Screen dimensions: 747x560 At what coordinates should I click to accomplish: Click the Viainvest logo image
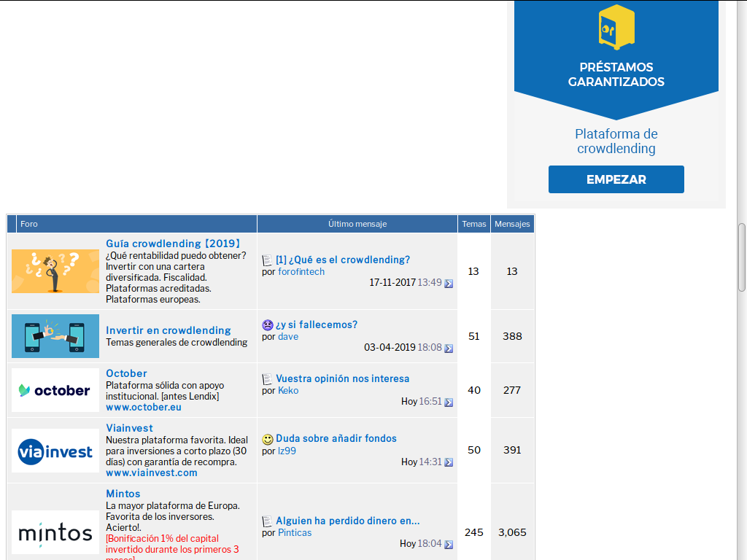tap(55, 451)
